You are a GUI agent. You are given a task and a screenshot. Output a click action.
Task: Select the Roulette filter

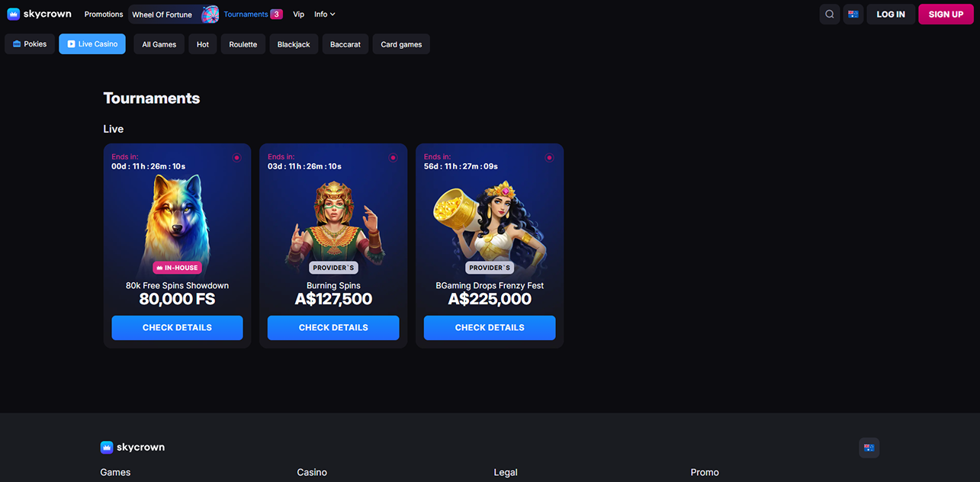pyautogui.click(x=243, y=44)
